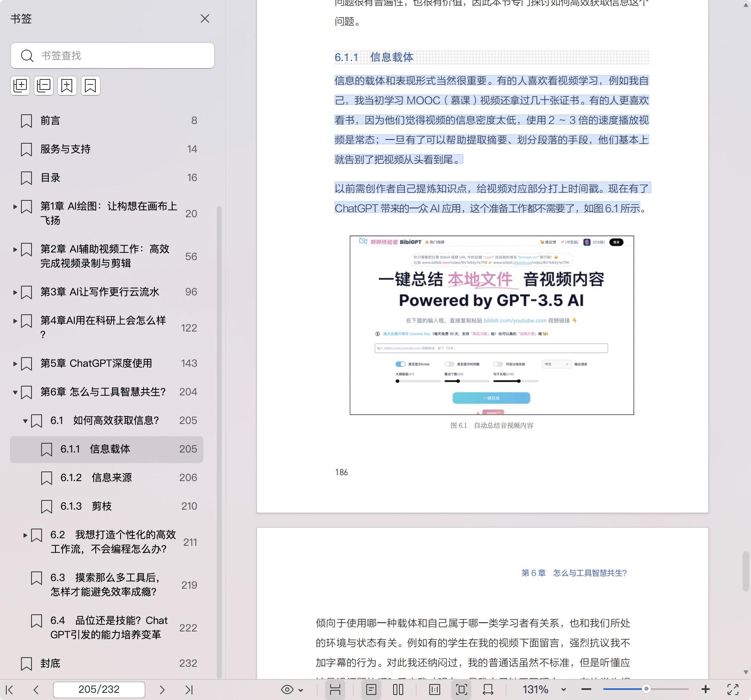The image size is (751, 700).
Task: Click the zoom out minus button
Action: (586, 689)
